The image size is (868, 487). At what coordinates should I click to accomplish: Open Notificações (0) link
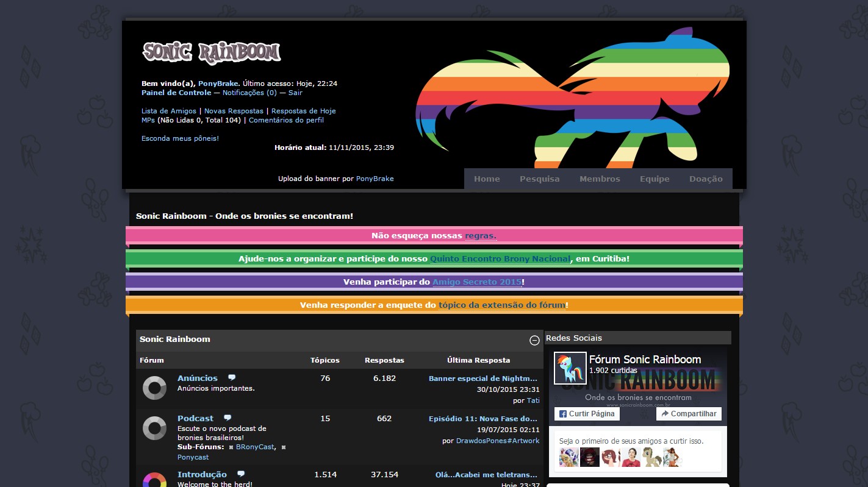pos(249,93)
